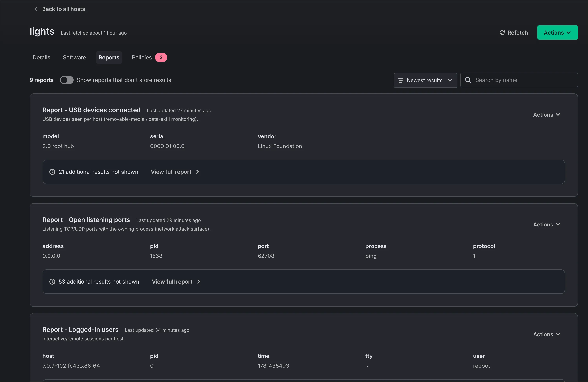This screenshot has height=382, width=588.
Task: Click Last updated 34 minutes ago text
Action: (x=157, y=330)
